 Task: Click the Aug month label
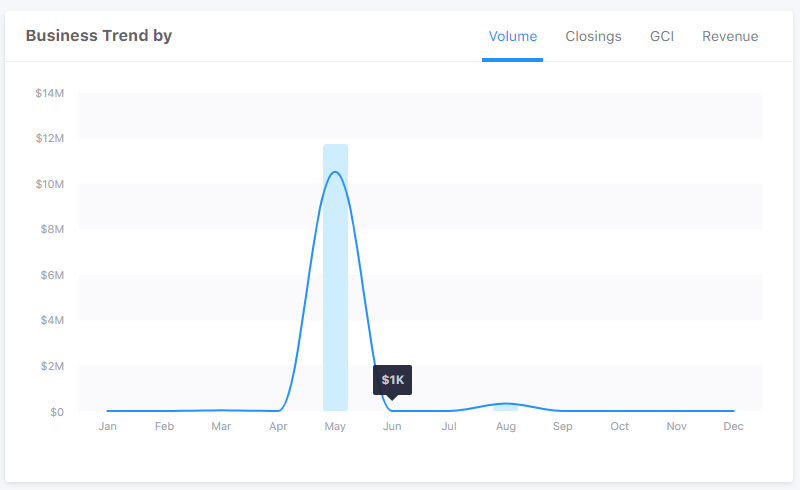pos(506,426)
